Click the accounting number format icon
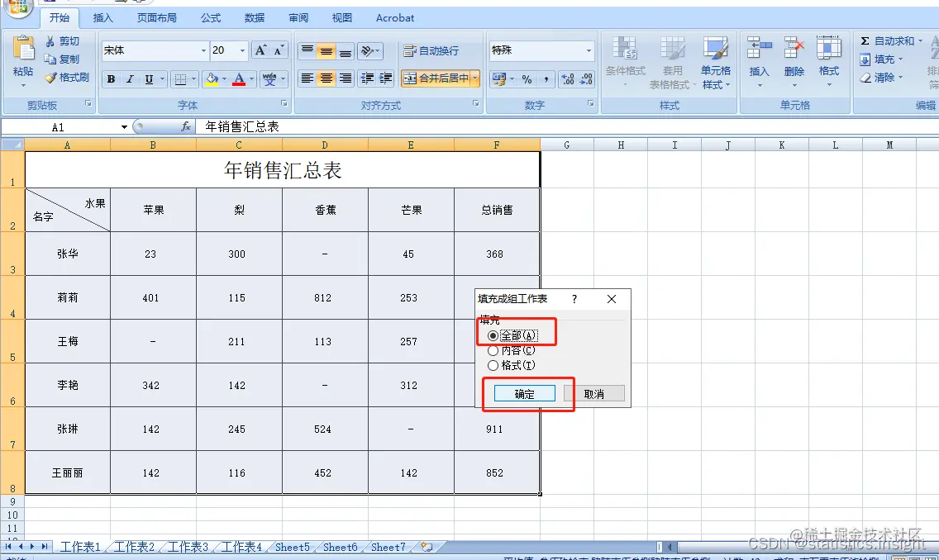This screenshot has width=939, height=560. pyautogui.click(x=498, y=79)
